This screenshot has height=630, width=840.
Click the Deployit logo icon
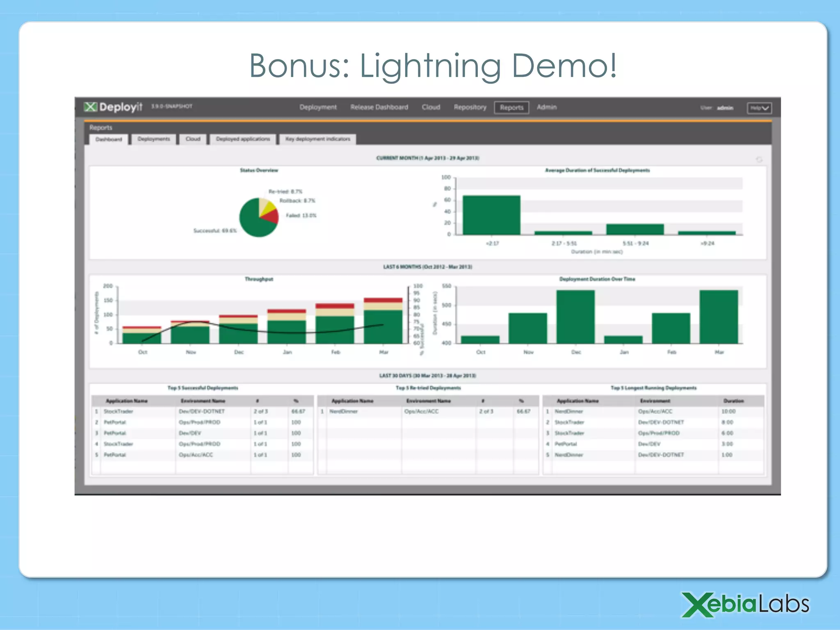click(x=90, y=107)
